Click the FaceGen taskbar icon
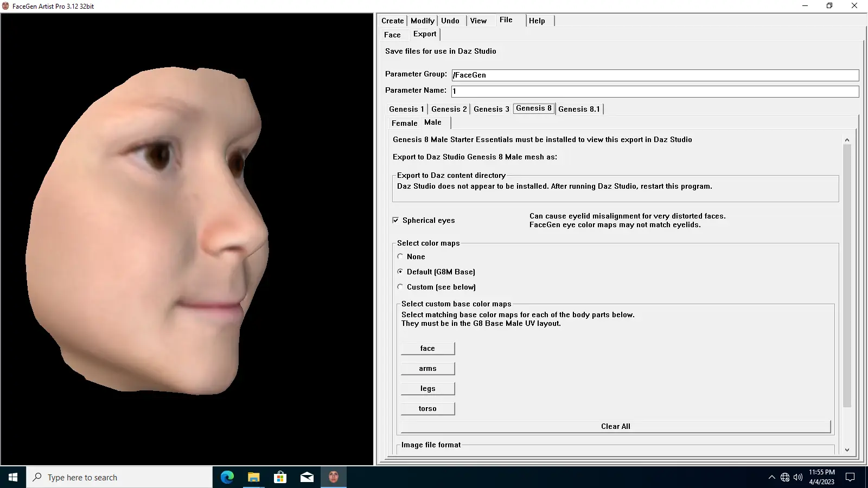The height and width of the screenshot is (488, 868). coord(333,477)
